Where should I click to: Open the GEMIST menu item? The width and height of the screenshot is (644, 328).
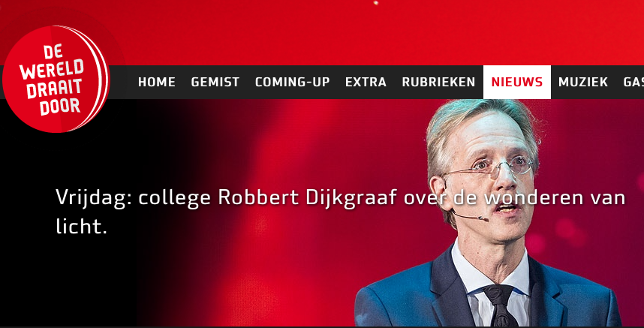coord(215,82)
